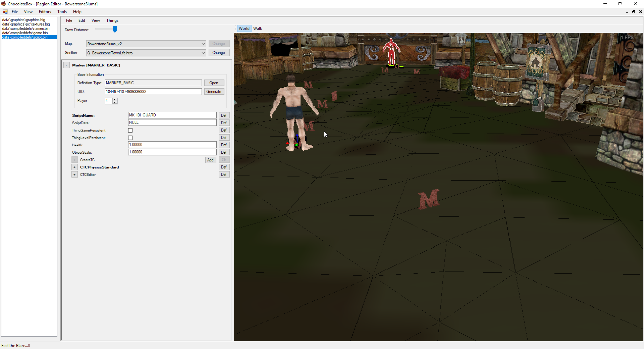Viewport: 644px width, 349px height.
Task: Increase the Player number with up arrow
Action: coord(115,99)
